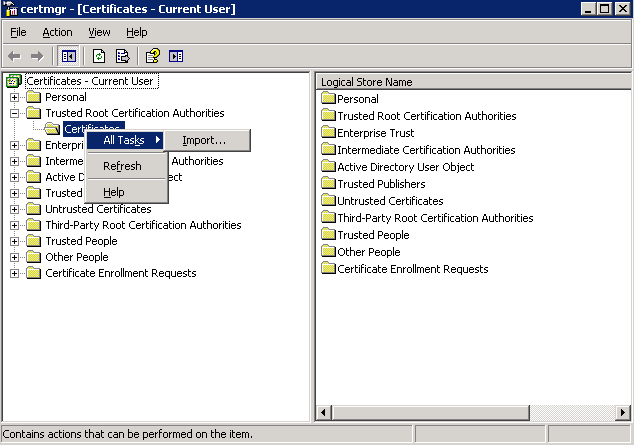Screen dimensions: 636x445
Task: Open the Help menu in the menu bar
Action: point(137,32)
